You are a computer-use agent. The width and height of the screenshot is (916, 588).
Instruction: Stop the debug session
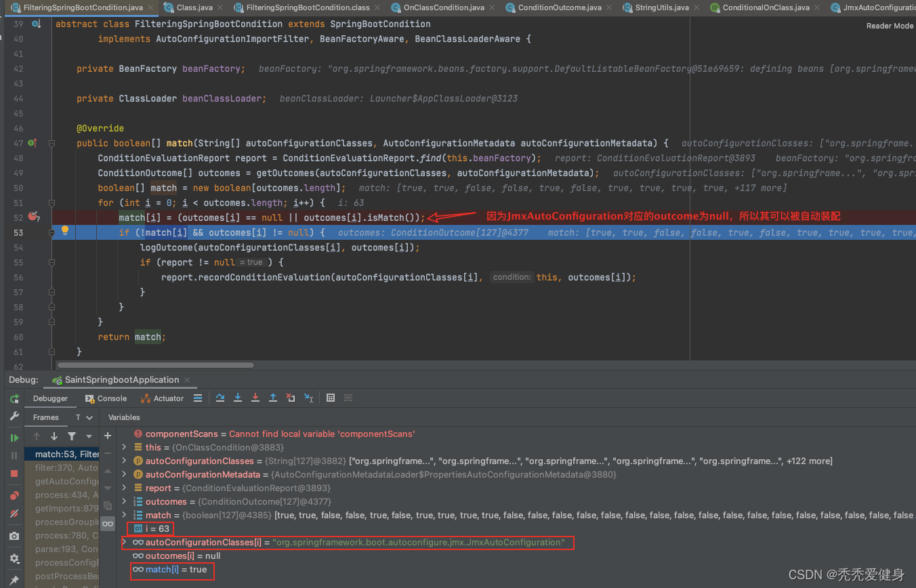tap(14, 473)
